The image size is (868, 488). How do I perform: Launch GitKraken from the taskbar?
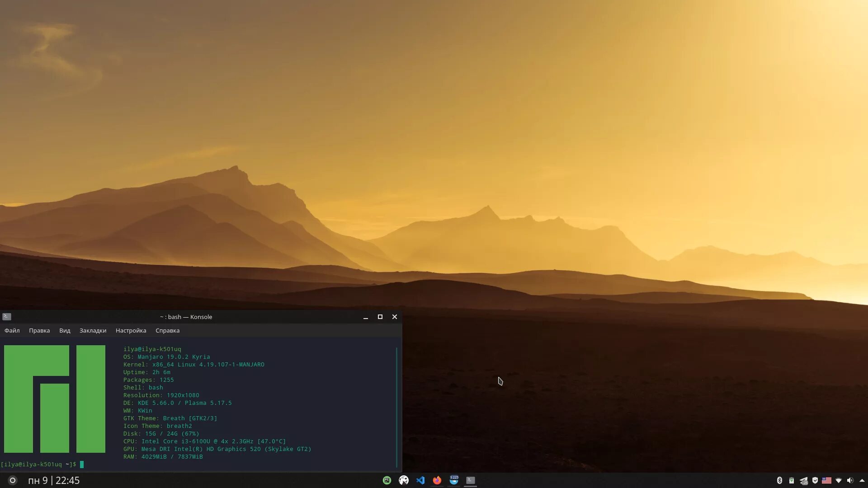pos(404,480)
